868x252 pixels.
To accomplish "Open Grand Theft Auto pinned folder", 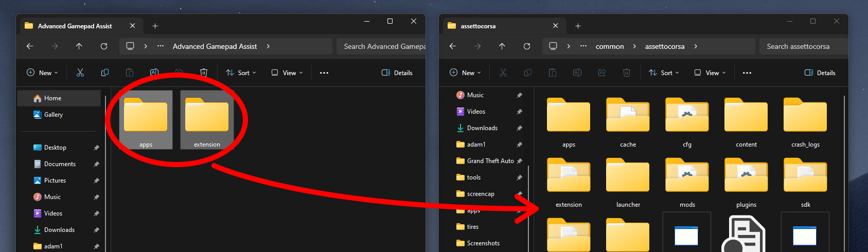I will tap(490, 161).
